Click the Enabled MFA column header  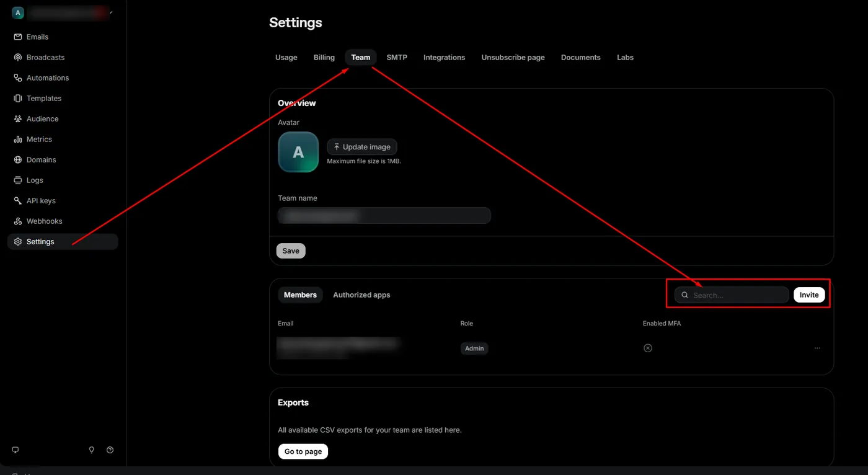click(x=662, y=324)
